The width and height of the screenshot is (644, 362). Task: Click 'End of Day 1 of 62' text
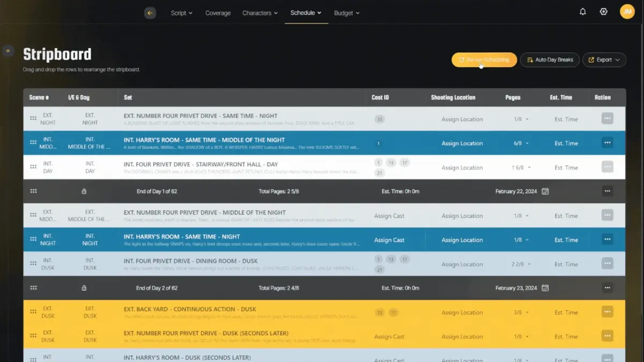pos(157,191)
